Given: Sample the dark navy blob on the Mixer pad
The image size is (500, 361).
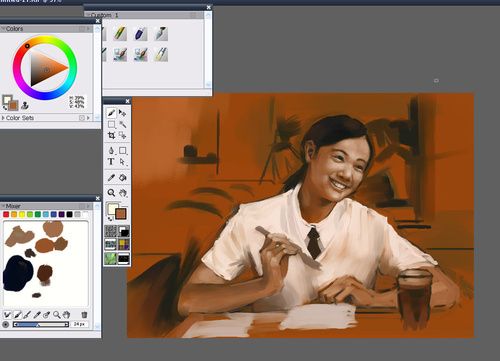Looking at the screenshot, I should point(17,273).
